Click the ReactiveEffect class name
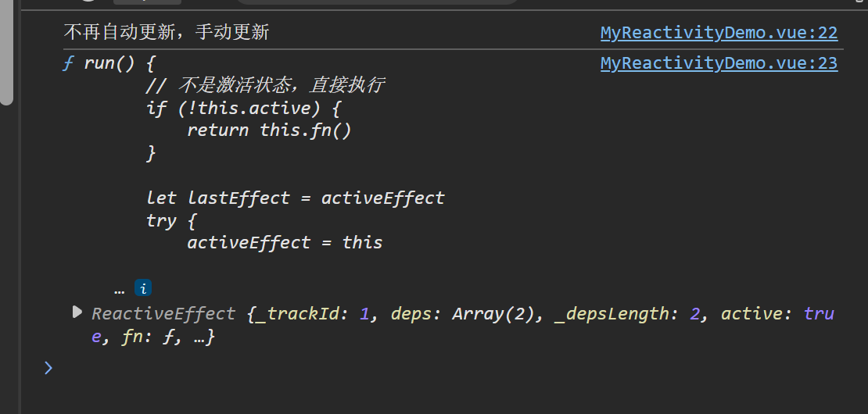Screen dimensions: 868x414 point(163,314)
